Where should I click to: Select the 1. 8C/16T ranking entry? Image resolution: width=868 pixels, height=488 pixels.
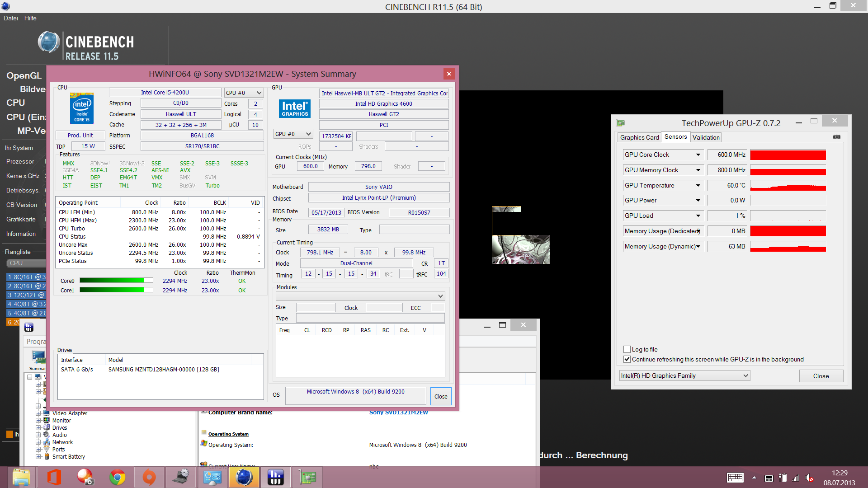[x=27, y=277]
